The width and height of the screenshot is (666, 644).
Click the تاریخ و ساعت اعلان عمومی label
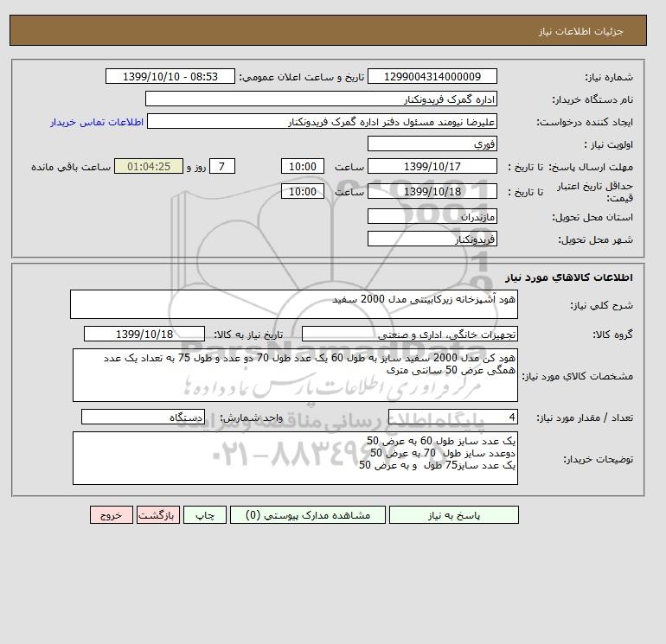[302, 77]
